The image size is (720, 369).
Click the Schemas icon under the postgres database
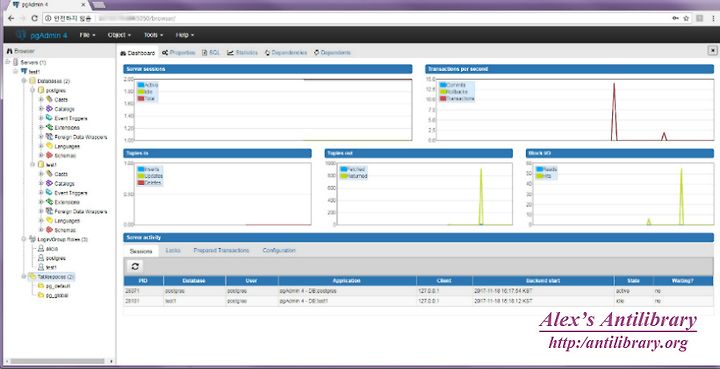pyautogui.click(x=50, y=155)
